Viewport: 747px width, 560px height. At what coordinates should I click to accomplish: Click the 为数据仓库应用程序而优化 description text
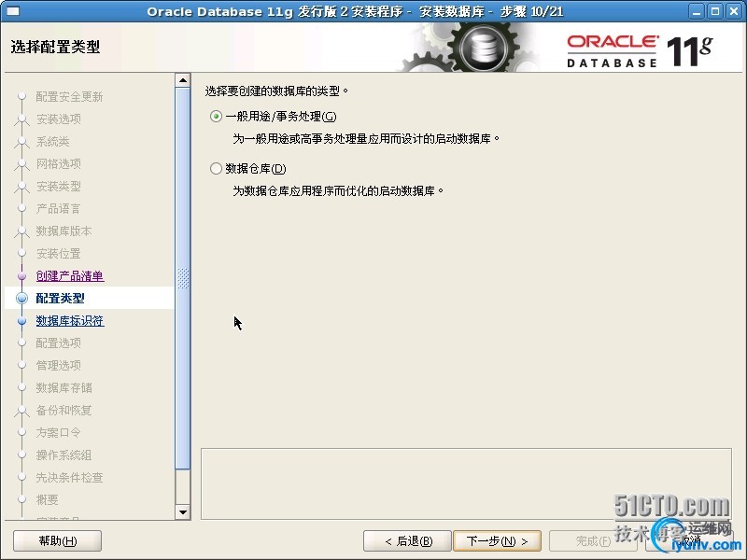tap(339, 191)
